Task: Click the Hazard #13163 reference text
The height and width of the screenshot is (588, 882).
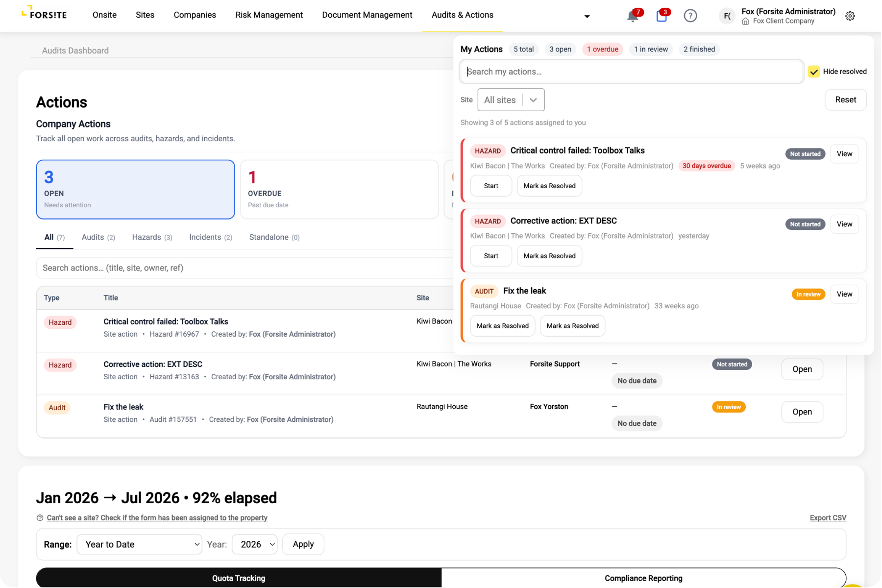Action: [x=174, y=377]
